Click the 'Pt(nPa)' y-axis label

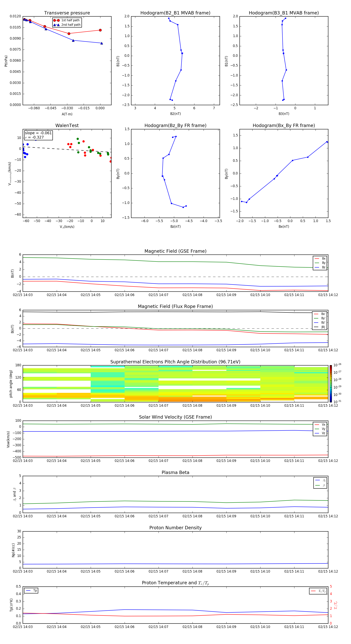pyautogui.click(x=6, y=61)
